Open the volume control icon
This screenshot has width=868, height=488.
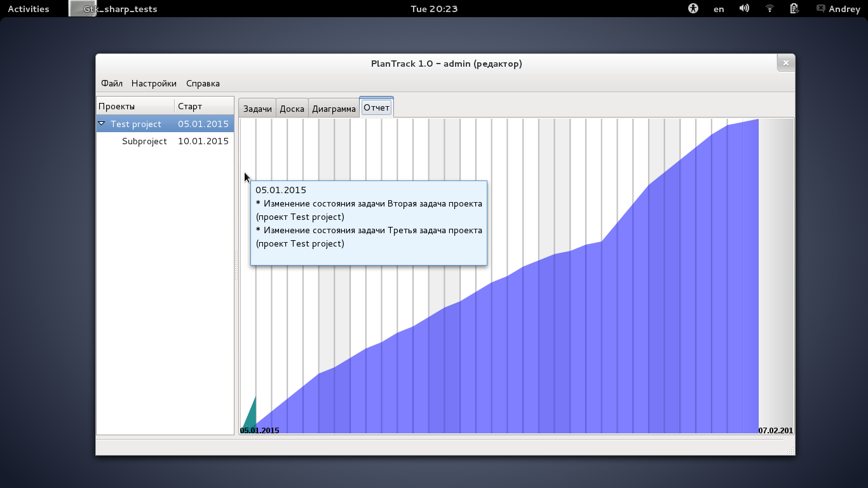tap(744, 9)
